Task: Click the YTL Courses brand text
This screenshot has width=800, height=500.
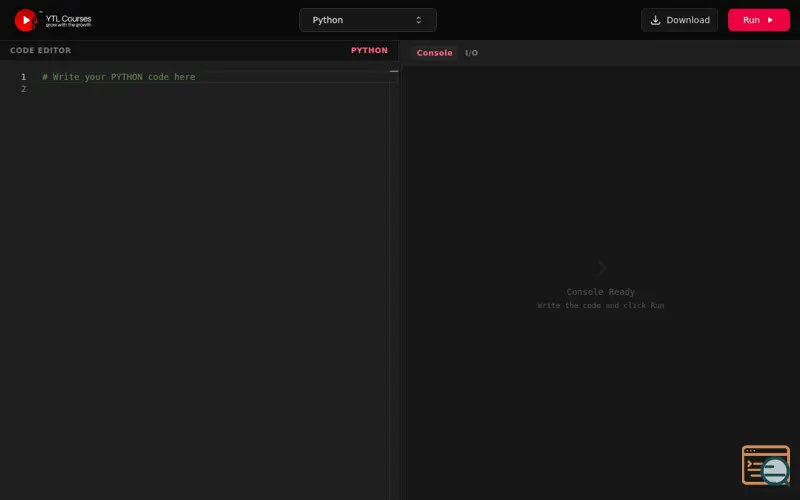Action: (x=68, y=19)
